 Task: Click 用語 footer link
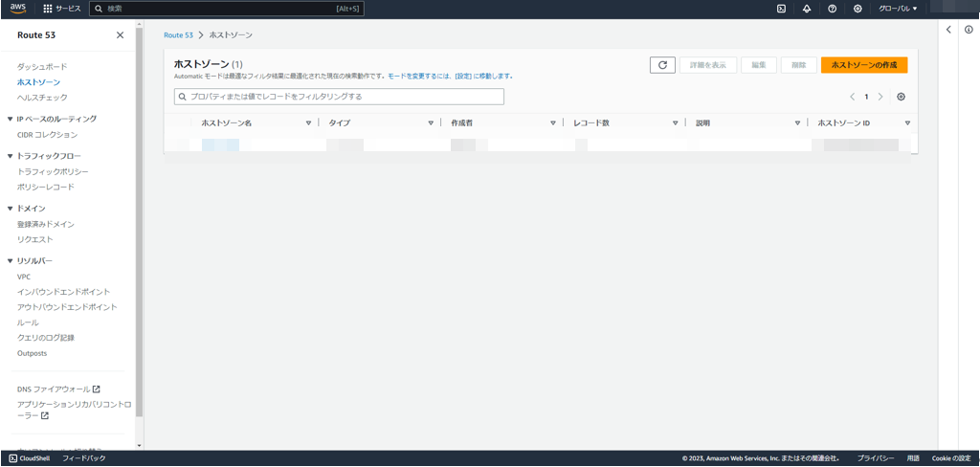[x=913, y=458]
